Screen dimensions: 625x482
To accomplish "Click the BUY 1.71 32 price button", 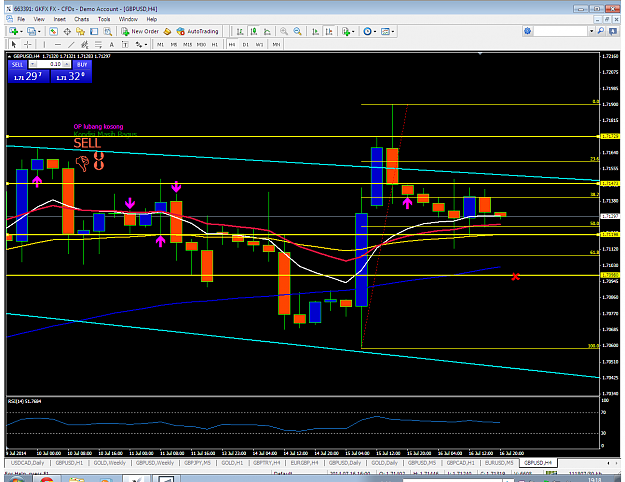I will pyautogui.click(x=71, y=76).
